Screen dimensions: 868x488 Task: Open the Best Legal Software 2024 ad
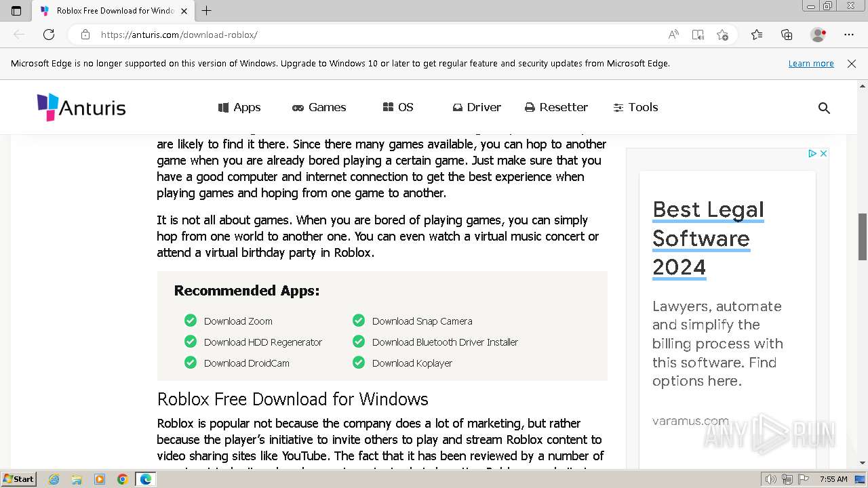click(708, 239)
